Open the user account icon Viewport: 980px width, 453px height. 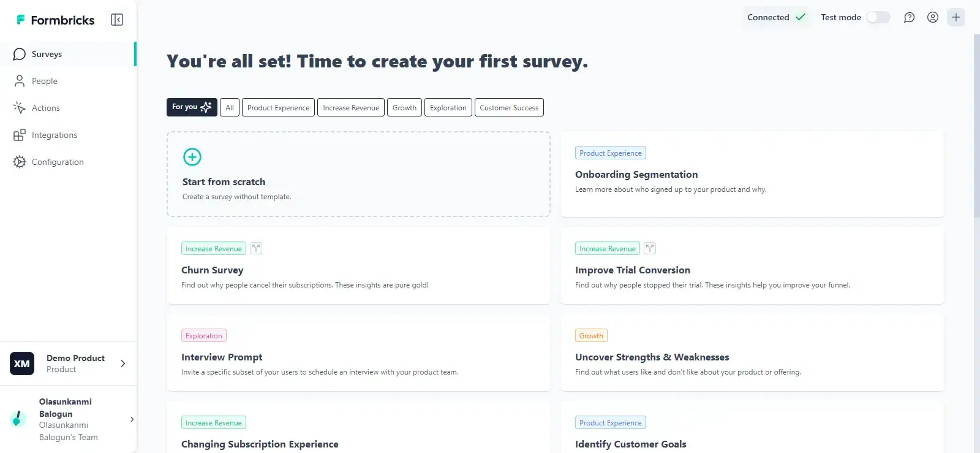point(932,18)
